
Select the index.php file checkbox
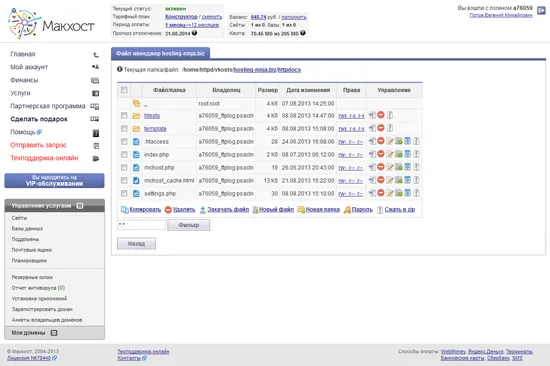124,154
